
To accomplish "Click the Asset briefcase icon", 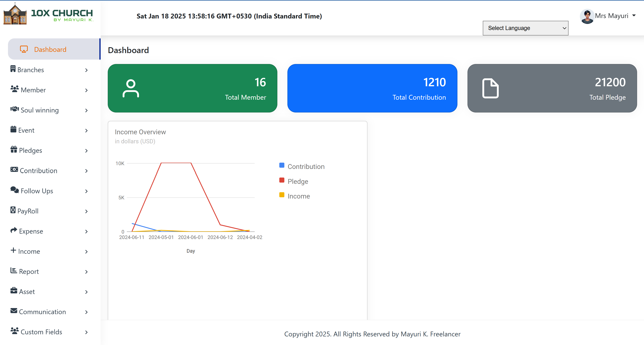I will (x=14, y=291).
